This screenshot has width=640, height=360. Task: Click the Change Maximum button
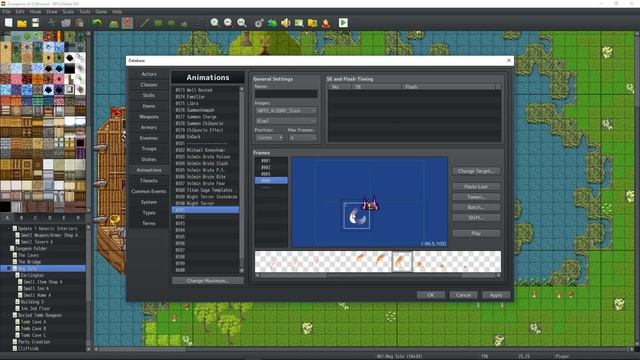(207, 281)
